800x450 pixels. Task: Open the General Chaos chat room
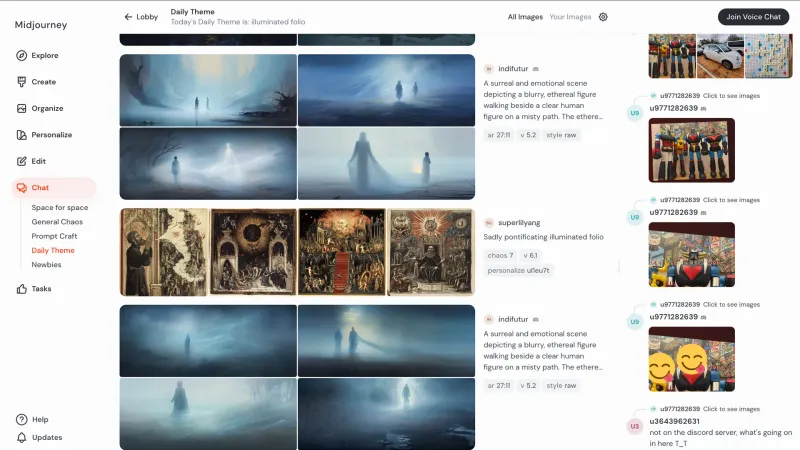click(x=57, y=222)
